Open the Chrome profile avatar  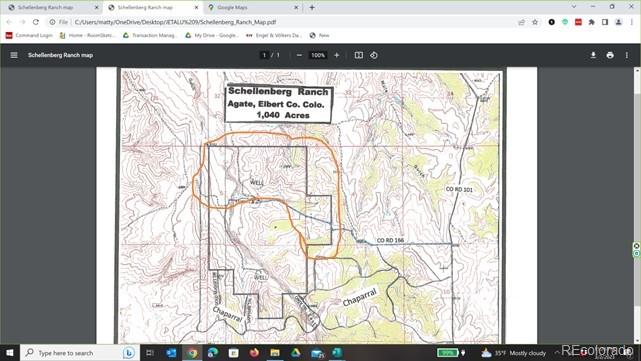[x=619, y=22]
